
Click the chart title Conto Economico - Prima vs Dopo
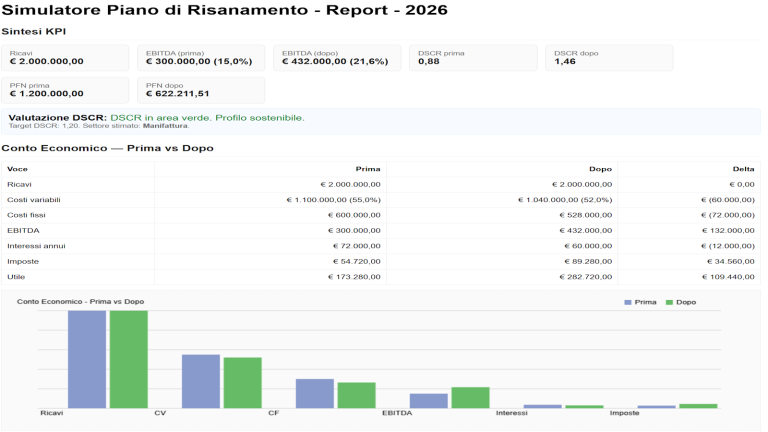click(x=80, y=301)
